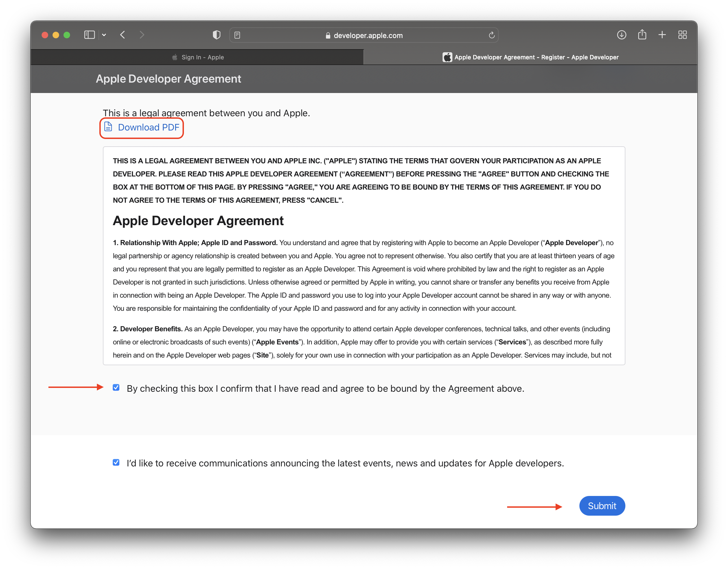The image size is (728, 569).
Task: Go back to the previous page
Action: (x=123, y=35)
